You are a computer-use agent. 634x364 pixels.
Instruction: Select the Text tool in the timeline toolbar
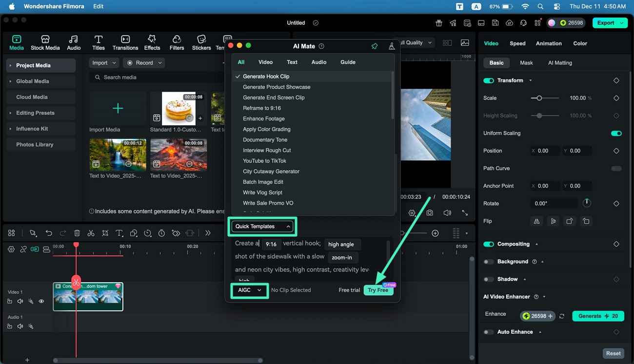click(x=119, y=233)
